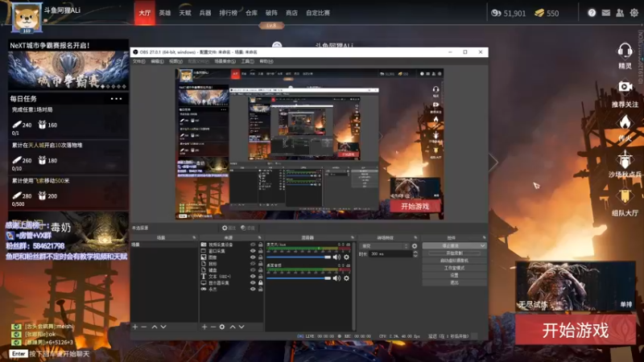The width and height of the screenshot is (644, 362).
Task: Open desktop audio settings gear in OBS mixer
Action: pos(347,278)
